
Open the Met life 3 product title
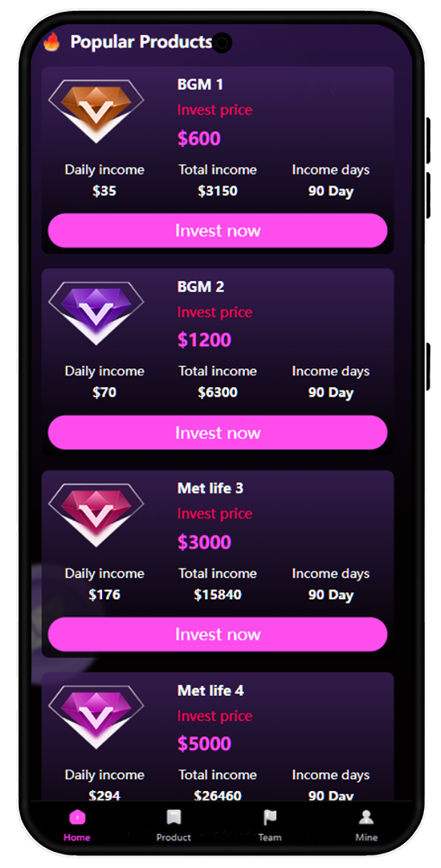click(x=210, y=488)
